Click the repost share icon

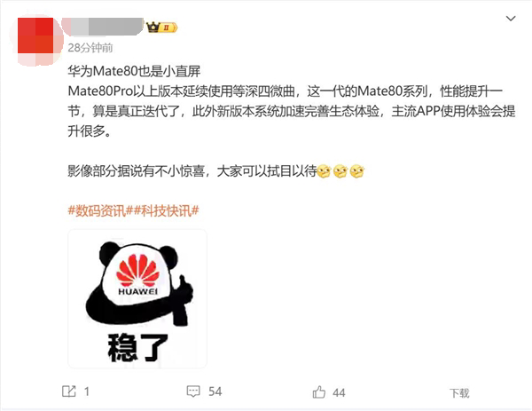69,391
